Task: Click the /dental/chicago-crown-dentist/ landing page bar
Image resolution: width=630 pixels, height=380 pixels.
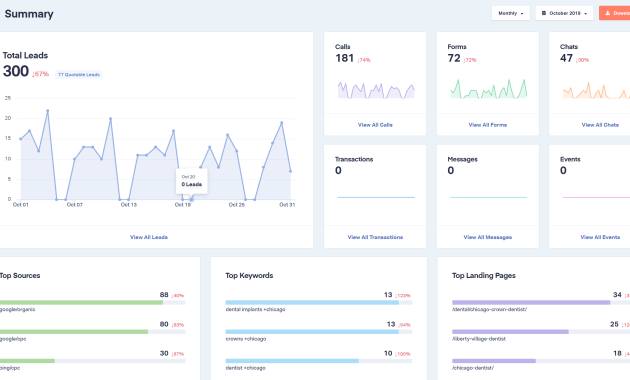Action: 541,302
